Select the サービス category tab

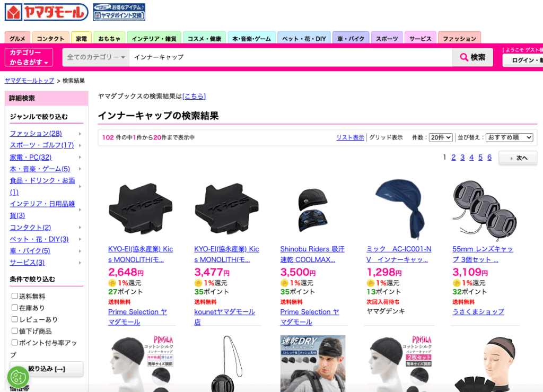click(420, 38)
